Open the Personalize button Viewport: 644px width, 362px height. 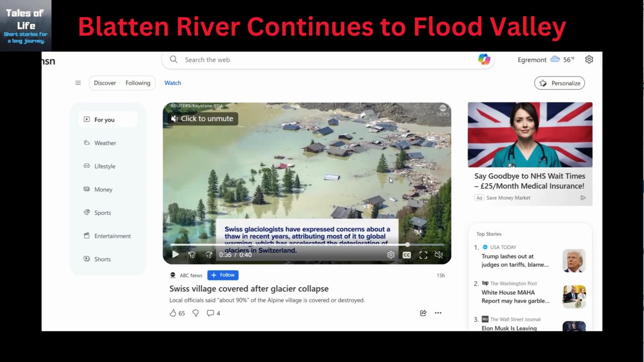click(x=559, y=83)
